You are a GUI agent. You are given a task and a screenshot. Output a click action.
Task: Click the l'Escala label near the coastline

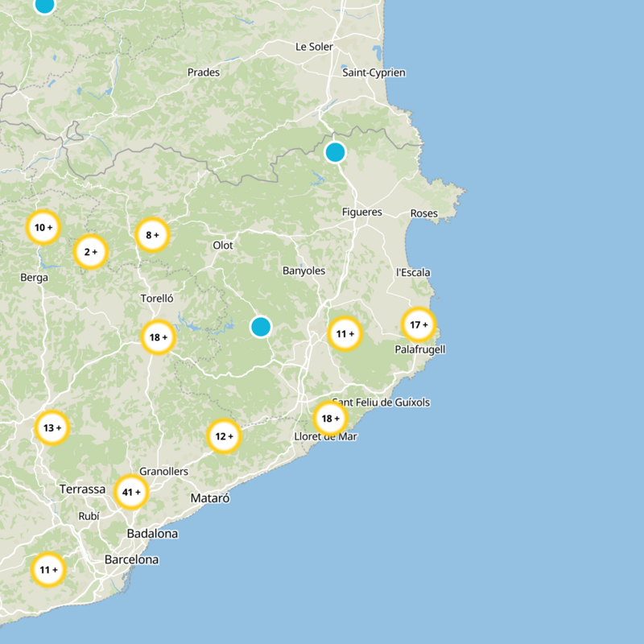[413, 272]
